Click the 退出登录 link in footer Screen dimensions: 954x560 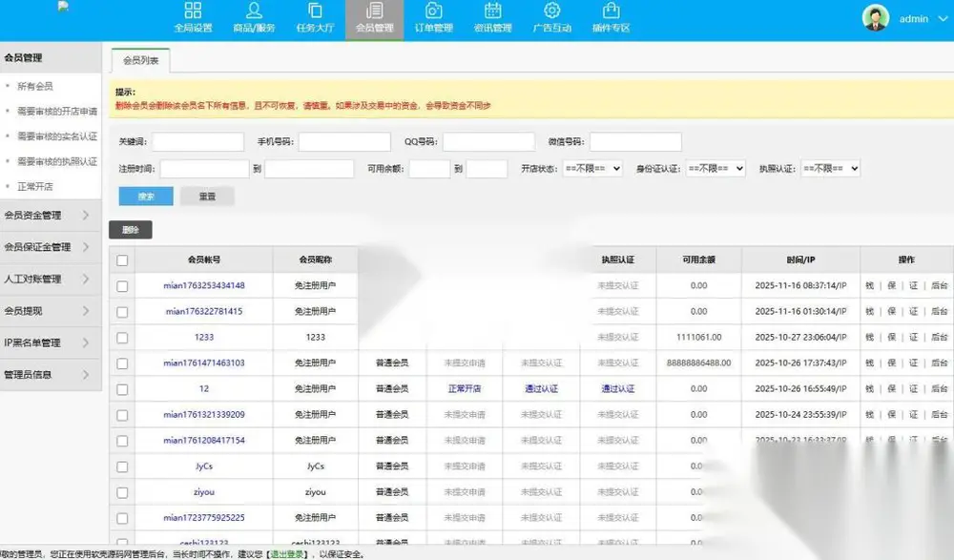[286, 554]
